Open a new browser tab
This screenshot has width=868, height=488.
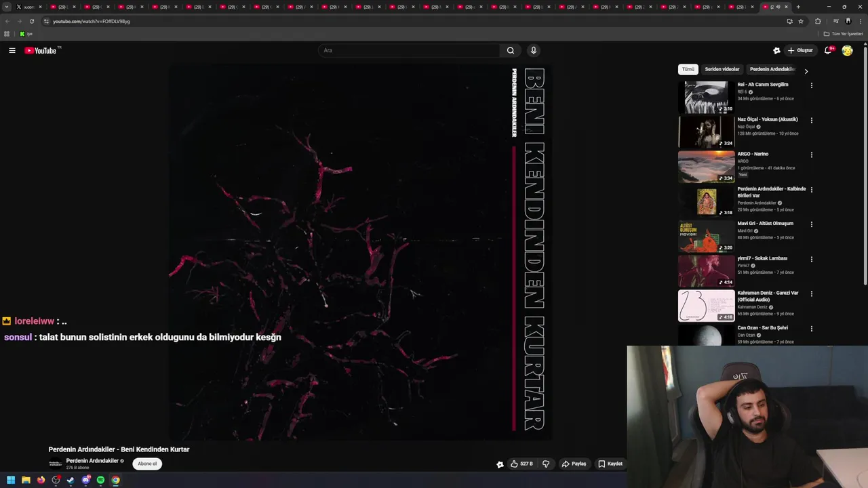coord(798,7)
